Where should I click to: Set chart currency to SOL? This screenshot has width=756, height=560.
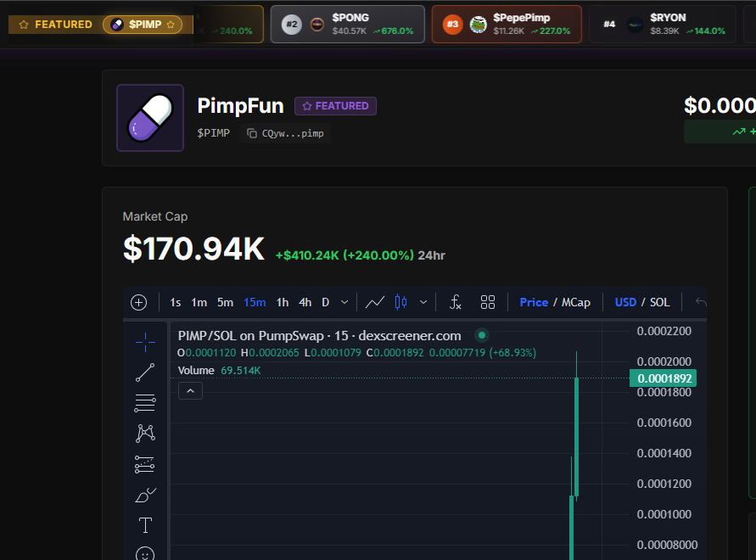click(x=659, y=302)
